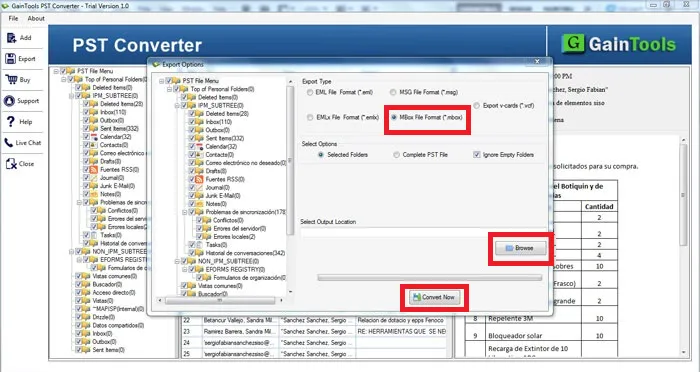Collapse IPM_SUBTREE(0) node in dialog tree

[x=177, y=106]
